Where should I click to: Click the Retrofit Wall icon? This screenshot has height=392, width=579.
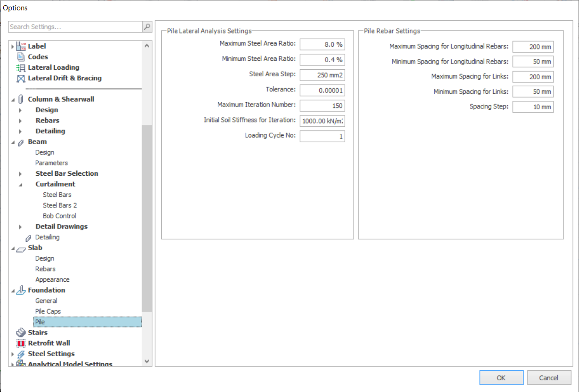click(21, 343)
